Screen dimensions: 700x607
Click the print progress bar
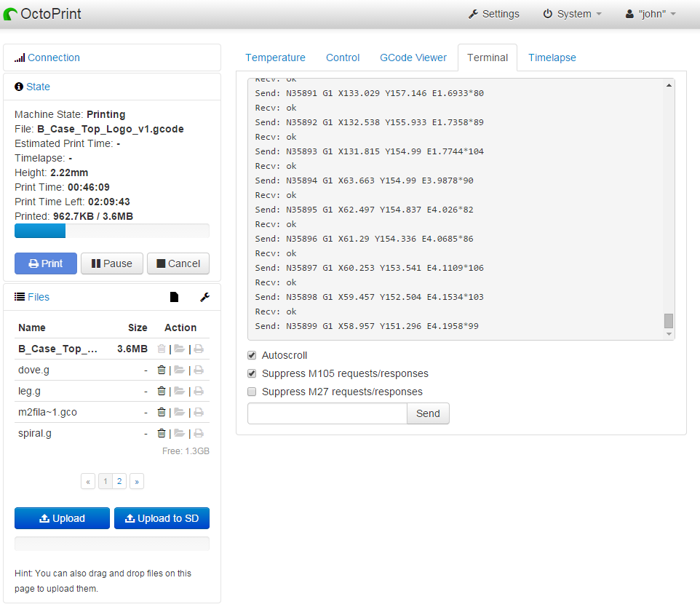111,231
